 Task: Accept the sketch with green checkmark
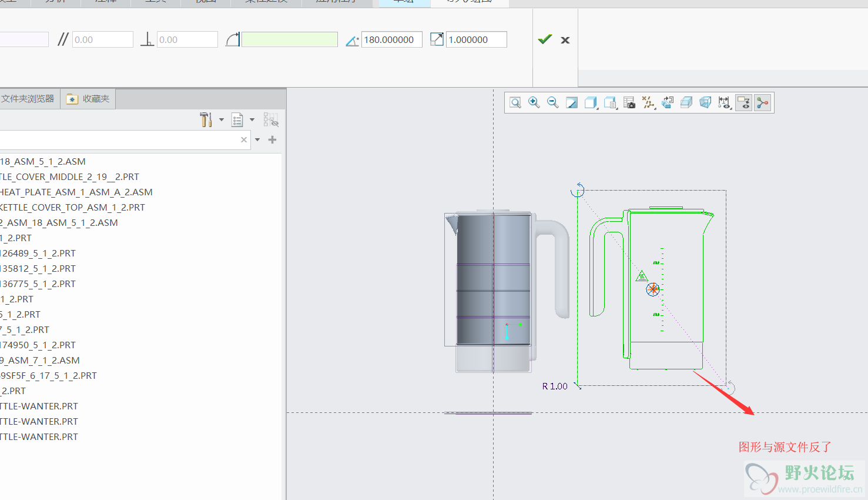pos(545,39)
